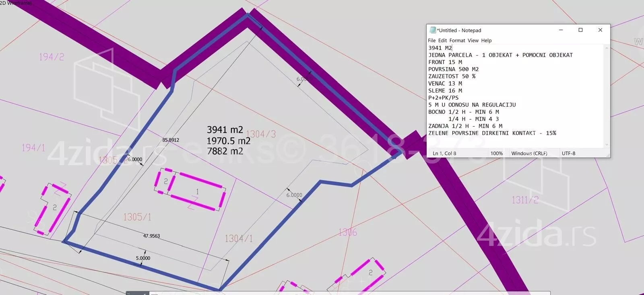Click parcel label 1311/2
This screenshot has width=644, height=295.
click(525, 200)
